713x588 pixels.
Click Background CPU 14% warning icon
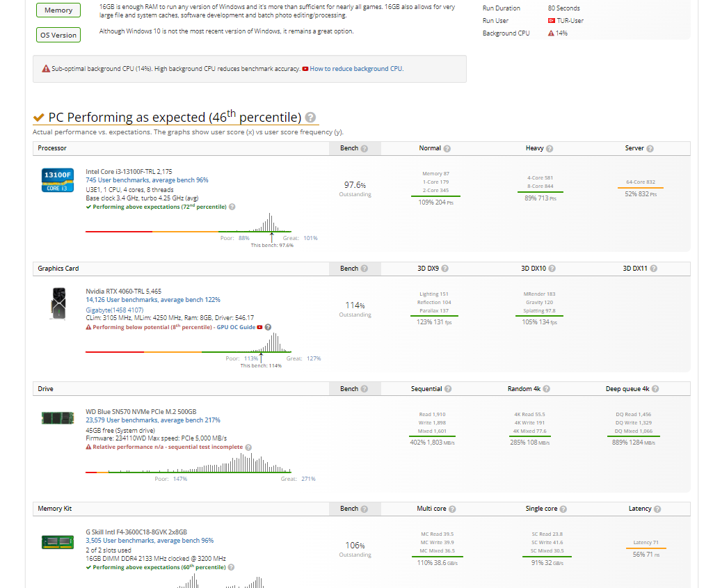[x=551, y=33]
